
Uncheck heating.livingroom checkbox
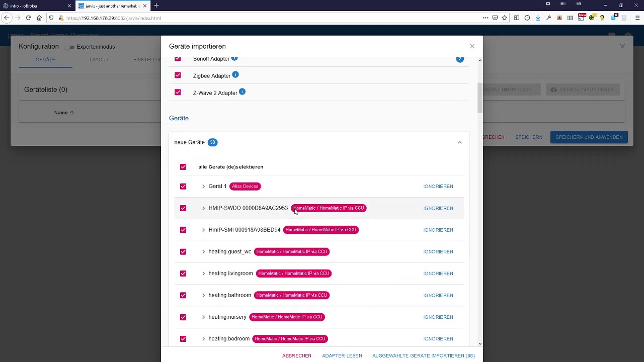pos(183,274)
